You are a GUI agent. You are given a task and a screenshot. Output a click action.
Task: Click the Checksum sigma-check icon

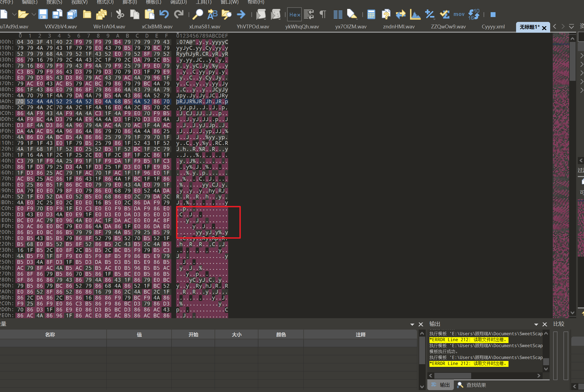tap(444, 14)
